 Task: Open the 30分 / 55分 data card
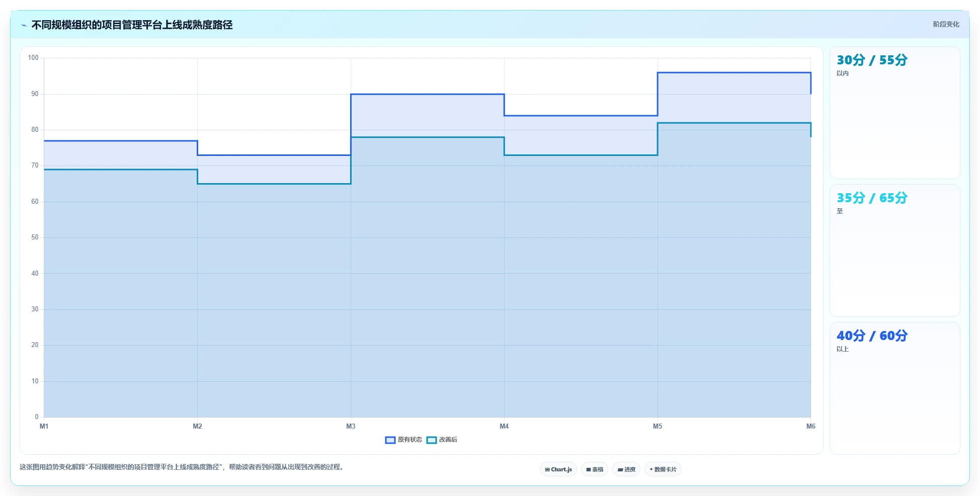(894, 113)
